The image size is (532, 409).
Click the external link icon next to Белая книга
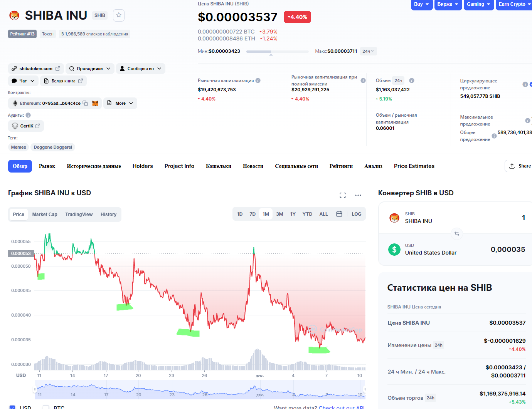pyautogui.click(x=81, y=81)
